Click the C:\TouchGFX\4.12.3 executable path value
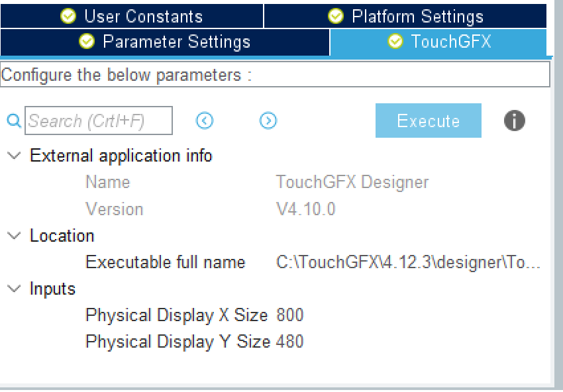Image resolution: width=563 pixels, height=392 pixels. click(x=408, y=262)
